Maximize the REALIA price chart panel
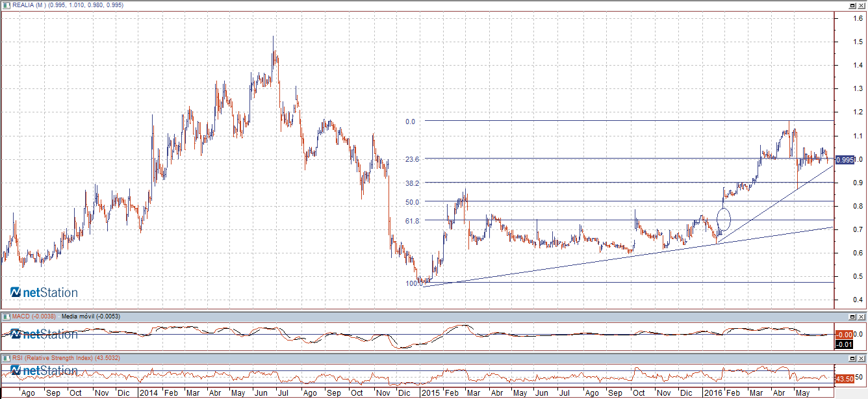Viewport: 868px width, 399px height. click(852, 5)
